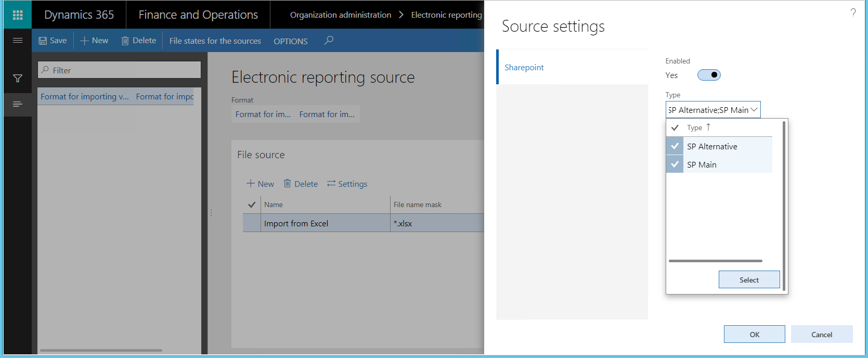Click the SP Alternative text in lookup
The image size is (868, 358).
(x=712, y=147)
